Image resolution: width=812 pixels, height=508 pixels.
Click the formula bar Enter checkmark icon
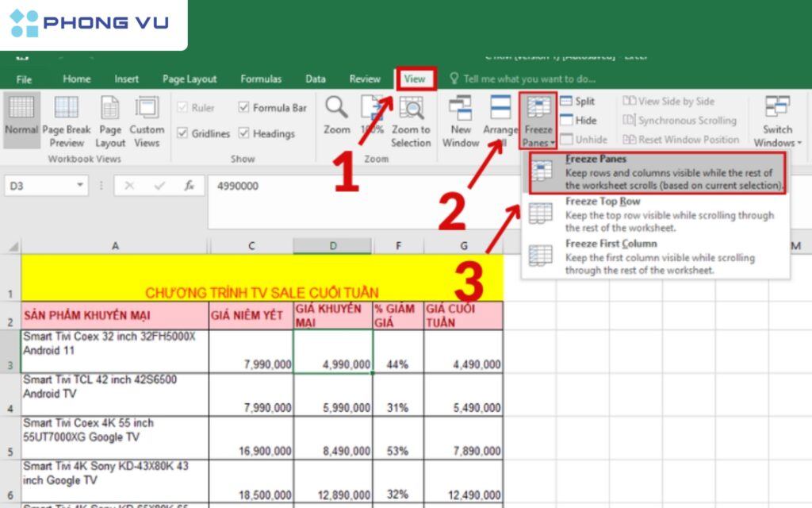[159, 186]
